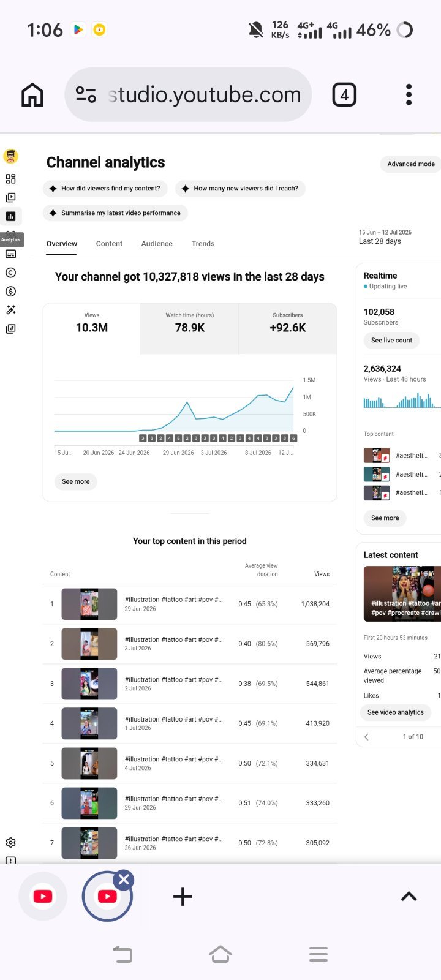Close the active YouTube tab with the X

[x=124, y=880]
